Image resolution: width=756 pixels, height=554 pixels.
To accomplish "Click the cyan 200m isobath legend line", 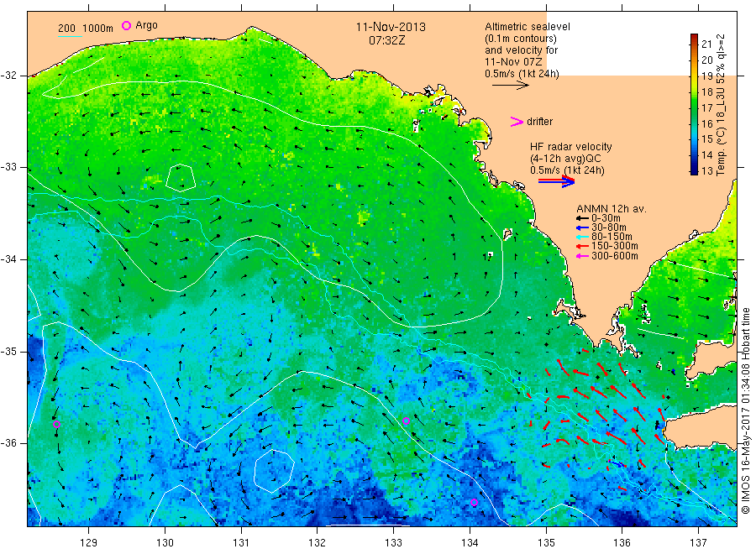I will [x=70, y=36].
